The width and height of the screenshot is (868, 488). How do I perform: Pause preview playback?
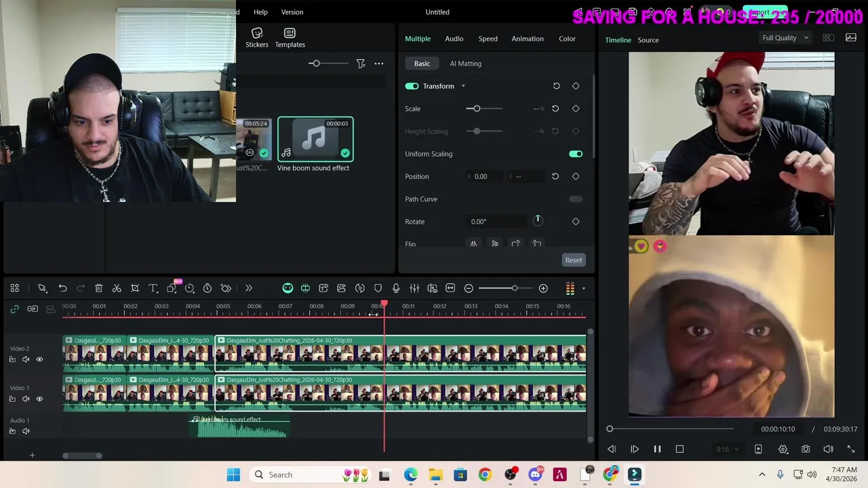click(657, 449)
